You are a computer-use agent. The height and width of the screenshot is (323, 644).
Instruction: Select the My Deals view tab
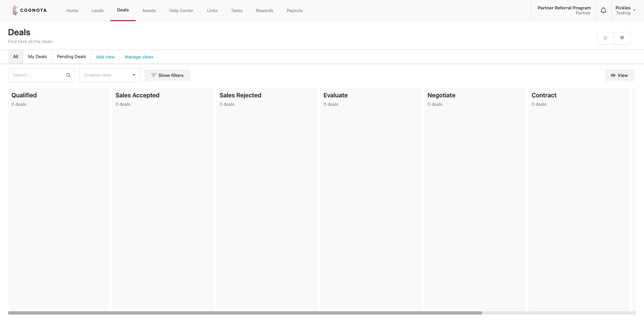(x=37, y=57)
